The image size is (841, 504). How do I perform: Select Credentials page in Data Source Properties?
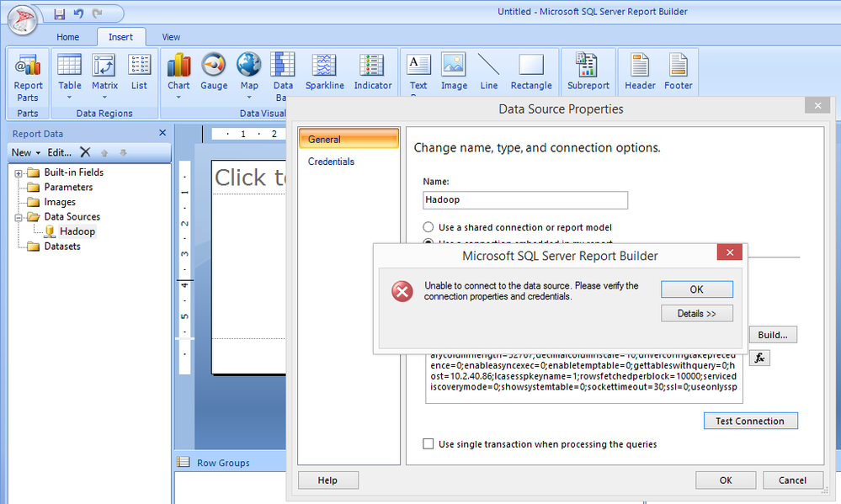click(x=331, y=162)
